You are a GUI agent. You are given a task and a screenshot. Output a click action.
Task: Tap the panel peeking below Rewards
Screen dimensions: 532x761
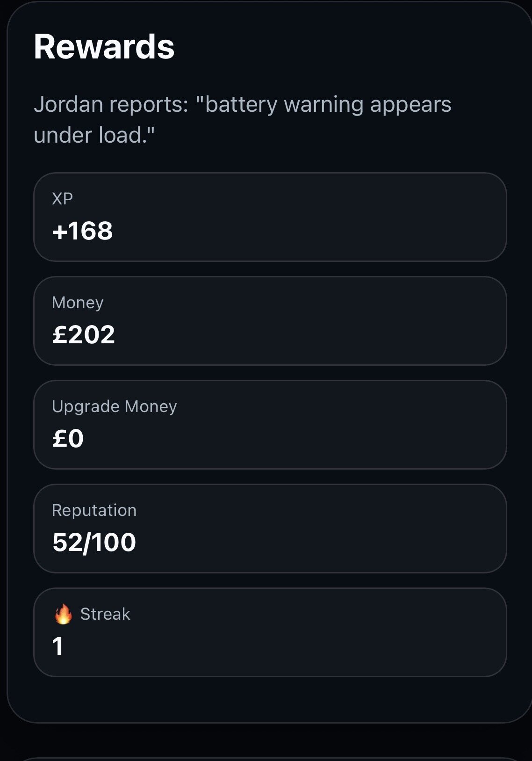coord(270,759)
